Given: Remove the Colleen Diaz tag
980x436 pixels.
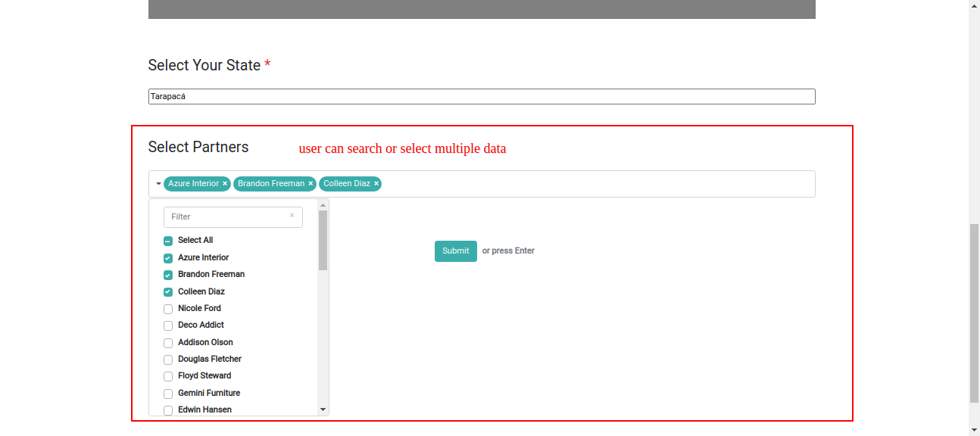Looking at the screenshot, I should 376,184.
